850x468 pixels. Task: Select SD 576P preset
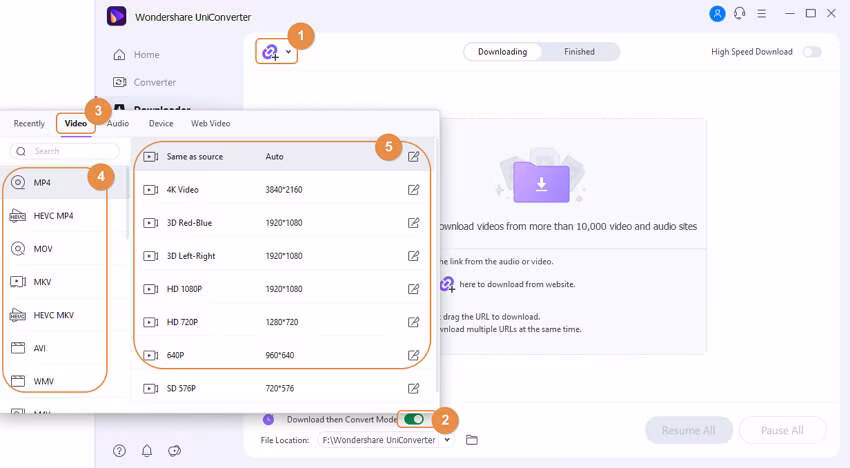click(x=283, y=388)
